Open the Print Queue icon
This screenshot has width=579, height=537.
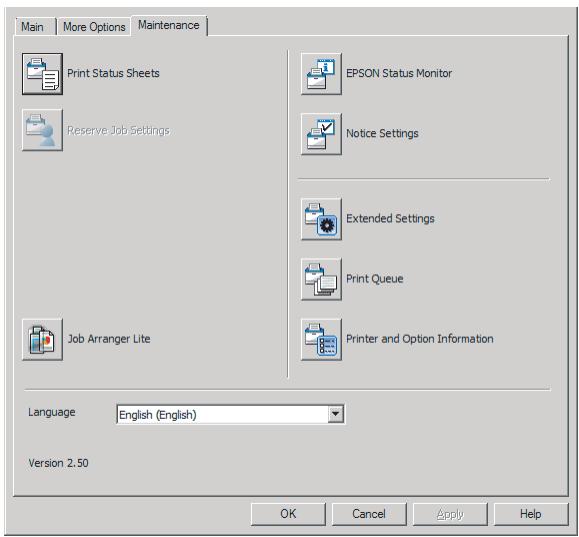coord(321,279)
